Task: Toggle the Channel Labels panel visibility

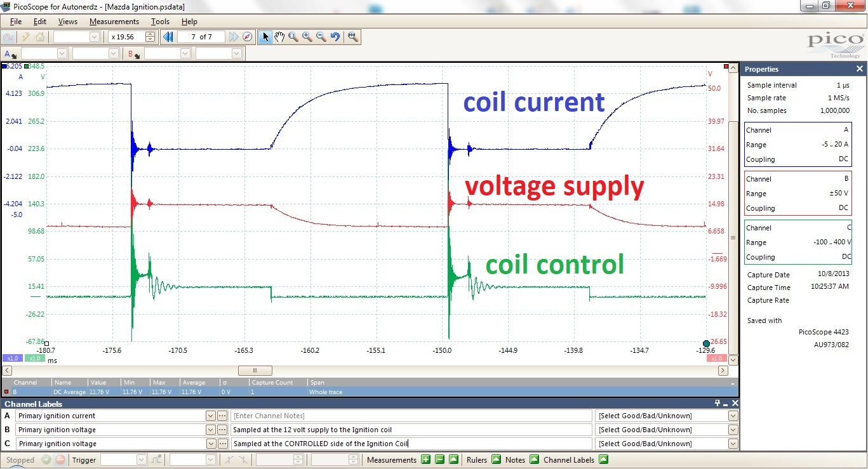Action: (603, 459)
